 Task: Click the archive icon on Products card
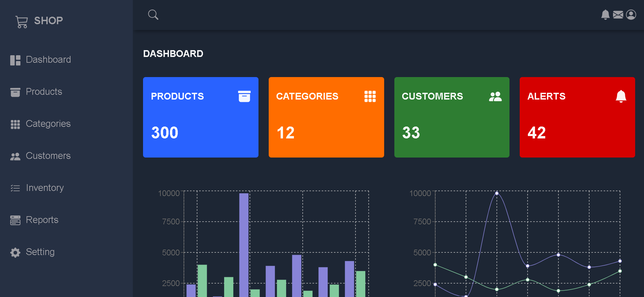click(x=244, y=96)
